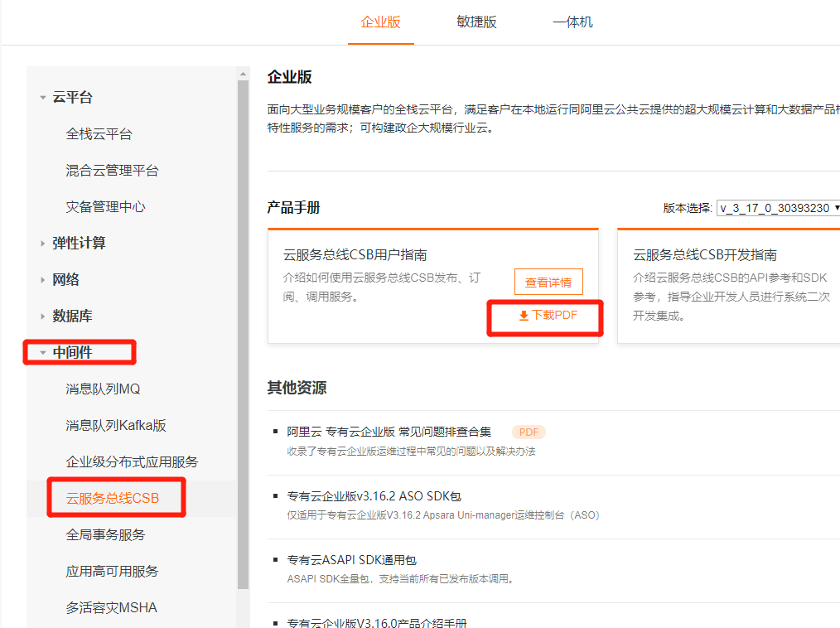This screenshot has width=840, height=628.
Task: Open the 云服务总线CSB用户指南 card title
Action: pyautogui.click(x=355, y=255)
